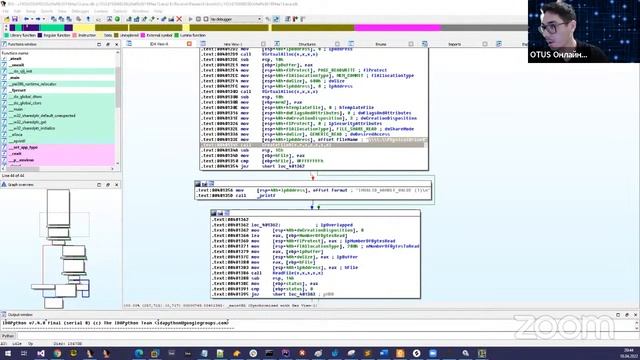Click the IDA View-A tab icon
This screenshot has height=360, width=640.
tap(129, 44)
